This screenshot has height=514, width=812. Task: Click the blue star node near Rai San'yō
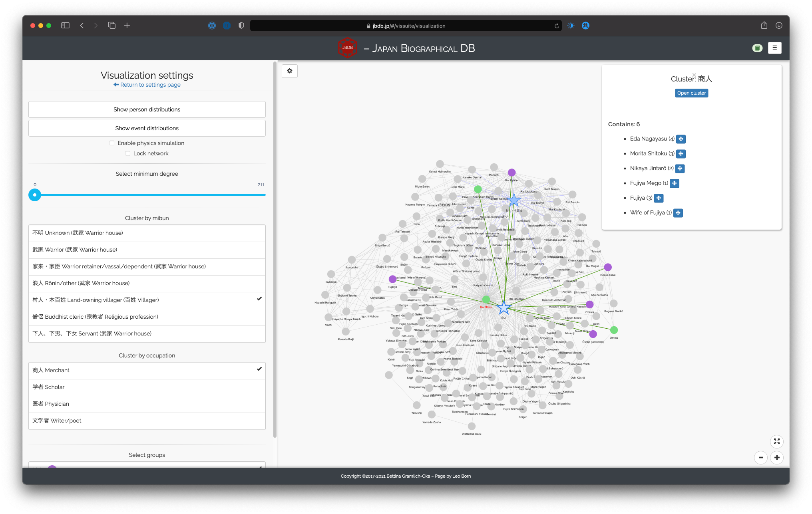click(514, 200)
